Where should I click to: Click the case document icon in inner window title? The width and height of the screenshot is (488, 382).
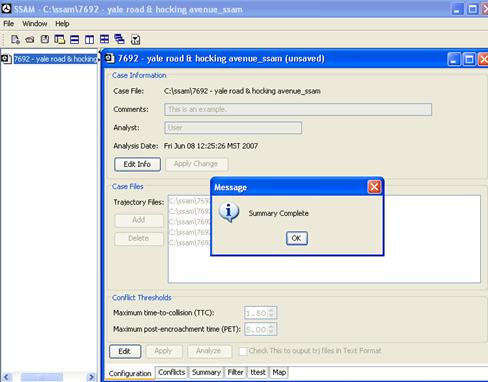click(110, 58)
